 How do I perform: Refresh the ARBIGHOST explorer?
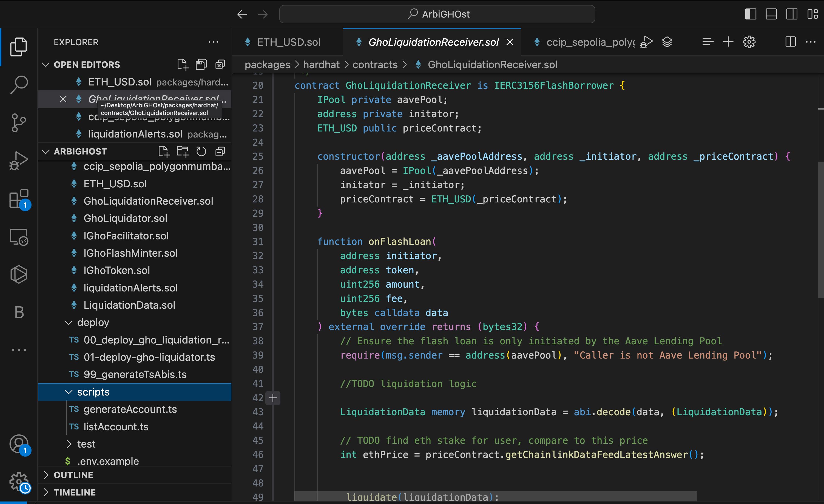click(x=201, y=151)
